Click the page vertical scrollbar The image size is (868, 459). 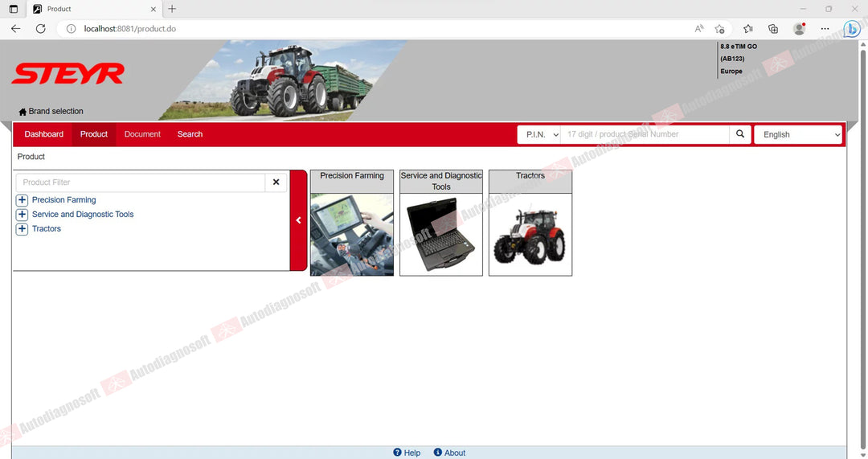click(862, 249)
